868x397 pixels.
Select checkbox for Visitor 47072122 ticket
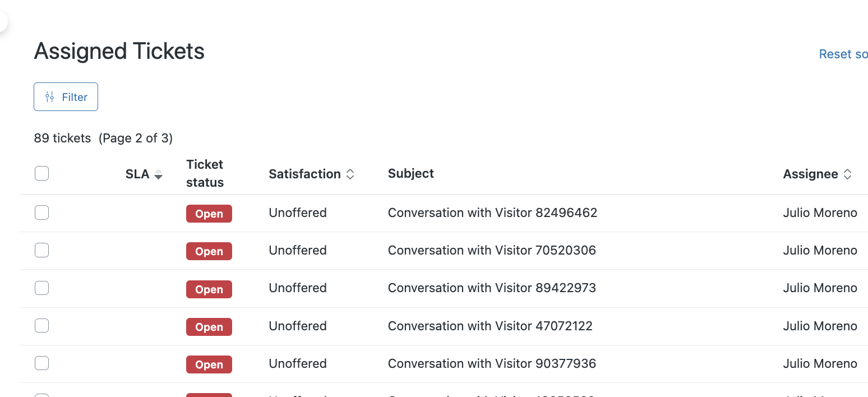(42, 326)
